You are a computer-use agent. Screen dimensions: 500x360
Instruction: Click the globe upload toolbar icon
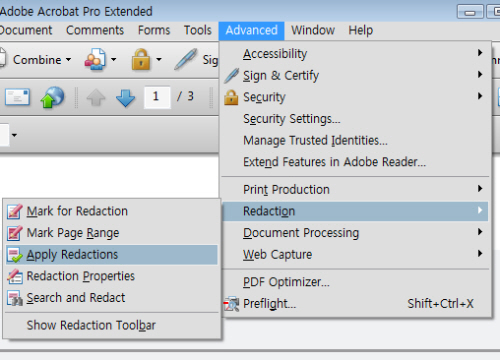(x=52, y=97)
